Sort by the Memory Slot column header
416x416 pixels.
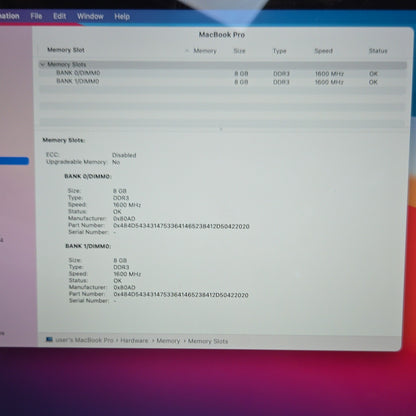coord(66,50)
